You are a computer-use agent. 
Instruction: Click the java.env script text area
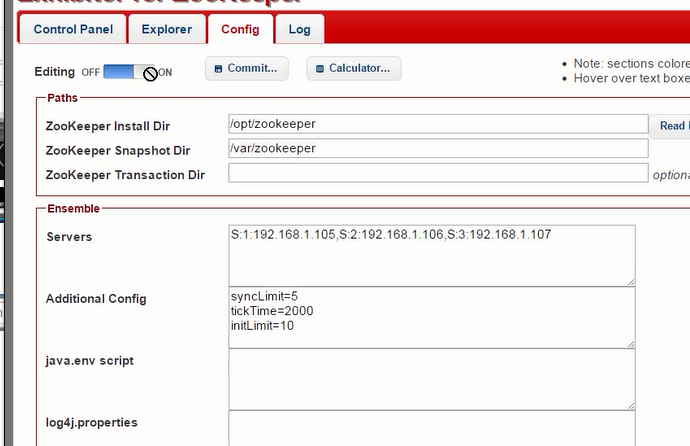click(432, 380)
